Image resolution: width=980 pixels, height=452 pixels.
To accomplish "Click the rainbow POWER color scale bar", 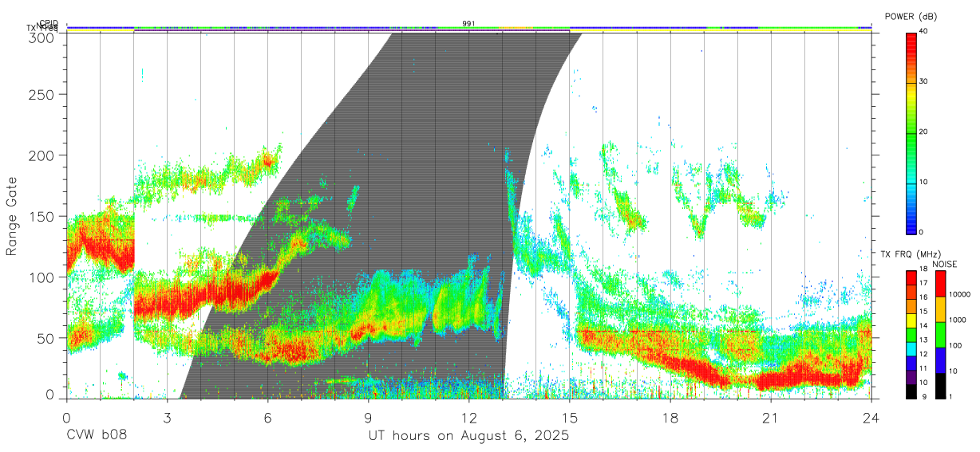I will (x=911, y=132).
